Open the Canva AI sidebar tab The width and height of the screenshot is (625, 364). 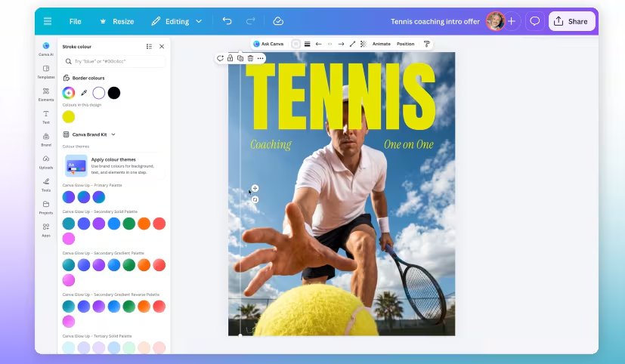pyautogui.click(x=46, y=49)
